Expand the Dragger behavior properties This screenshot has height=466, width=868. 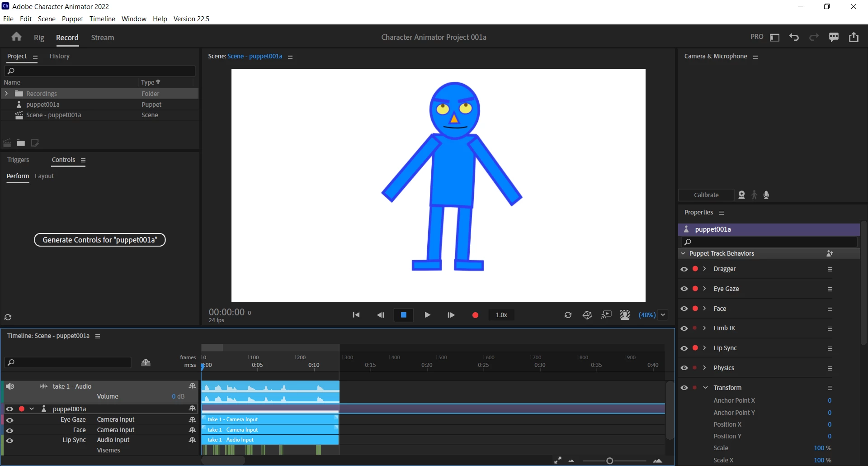pos(704,269)
